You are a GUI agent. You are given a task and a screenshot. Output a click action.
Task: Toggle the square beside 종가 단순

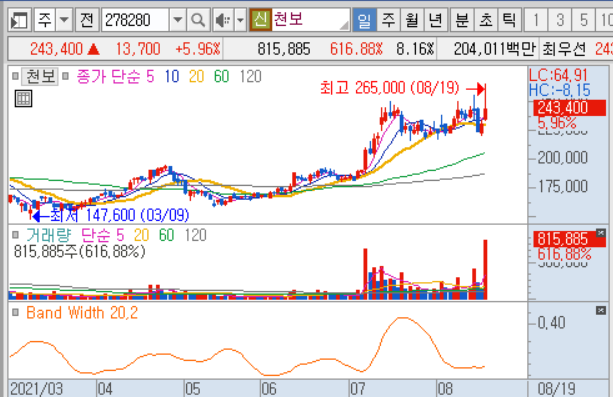[66, 76]
